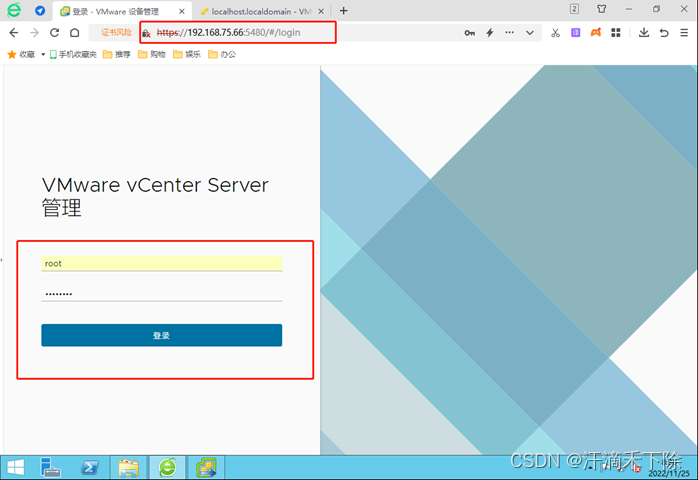Viewport: 698px width, 480px height.
Task: Click the password input field
Action: 162,293
